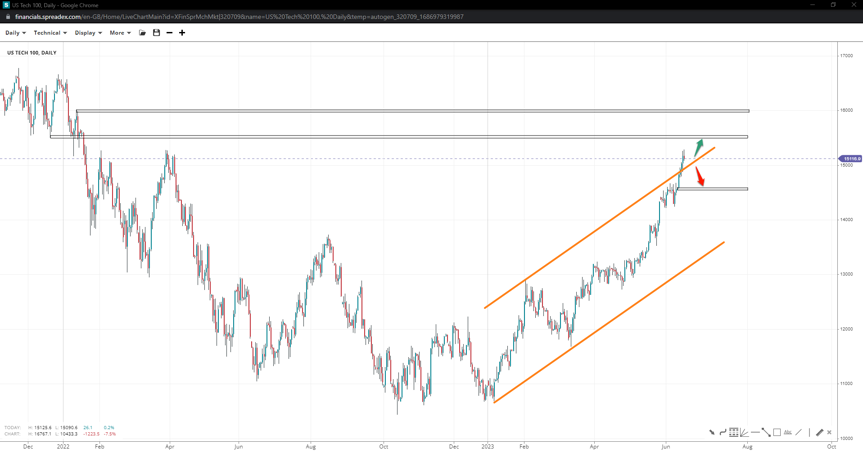Select the curved line drawing tool
863x453 pixels.
tap(723, 432)
